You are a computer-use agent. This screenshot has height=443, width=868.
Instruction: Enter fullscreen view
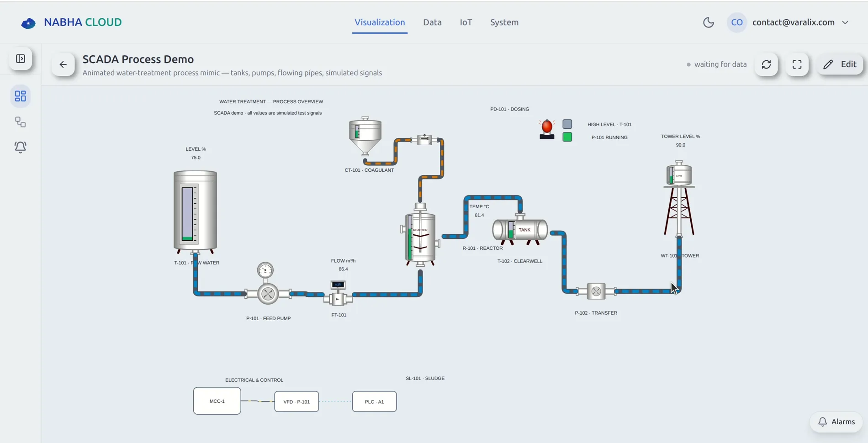(797, 64)
